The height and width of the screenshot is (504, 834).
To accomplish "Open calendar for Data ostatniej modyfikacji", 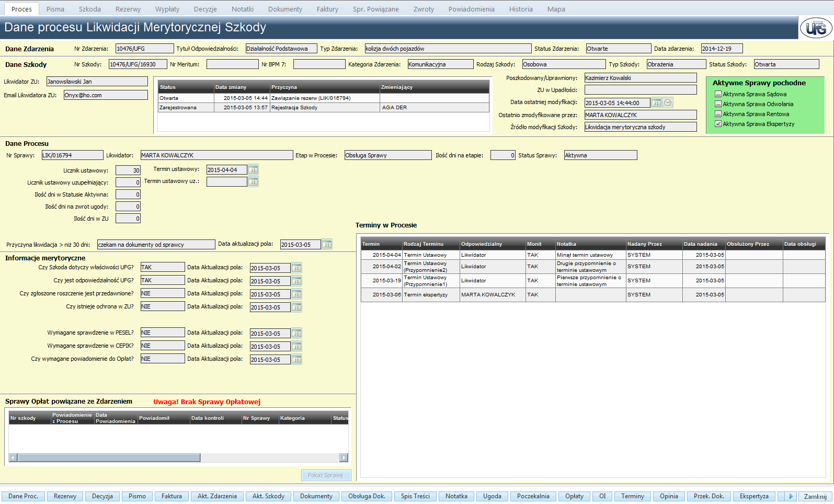I will pyautogui.click(x=656, y=103).
